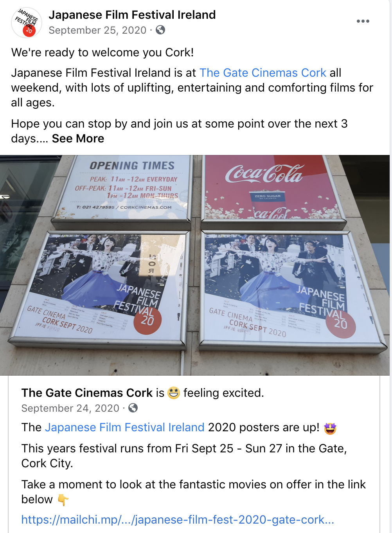The image size is (392, 533).
Task: Click the pointing-down hand emoji
Action: tap(63, 500)
